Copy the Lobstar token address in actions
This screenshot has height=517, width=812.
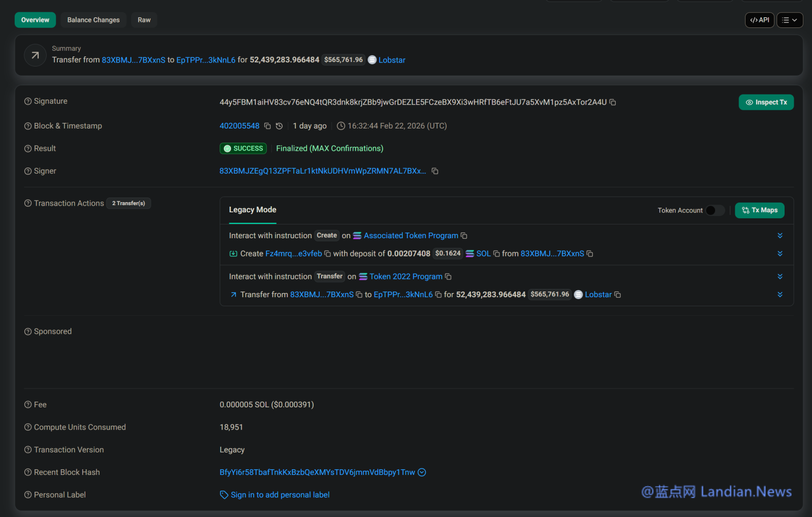pos(618,295)
